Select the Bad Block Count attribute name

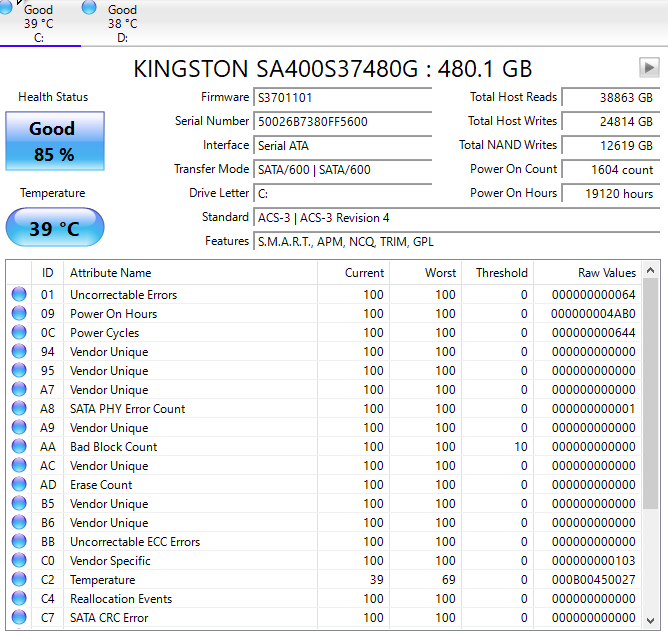click(114, 447)
